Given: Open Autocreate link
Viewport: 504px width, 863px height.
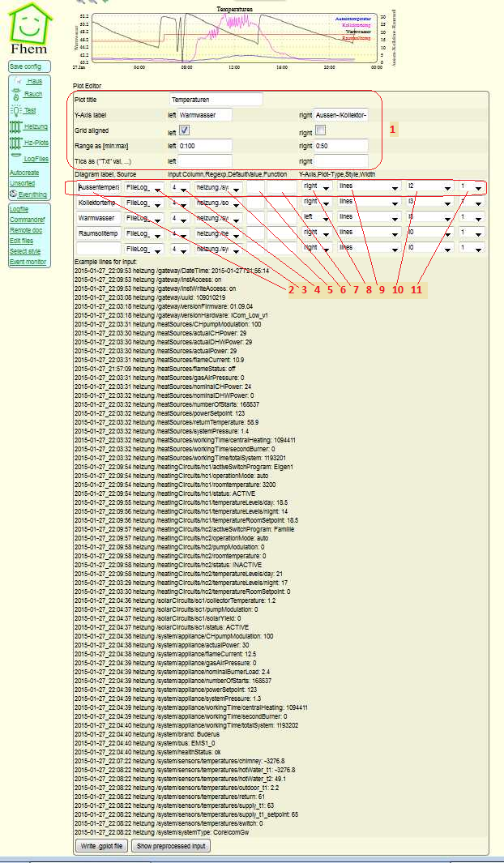Looking at the screenshot, I should [x=23, y=173].
